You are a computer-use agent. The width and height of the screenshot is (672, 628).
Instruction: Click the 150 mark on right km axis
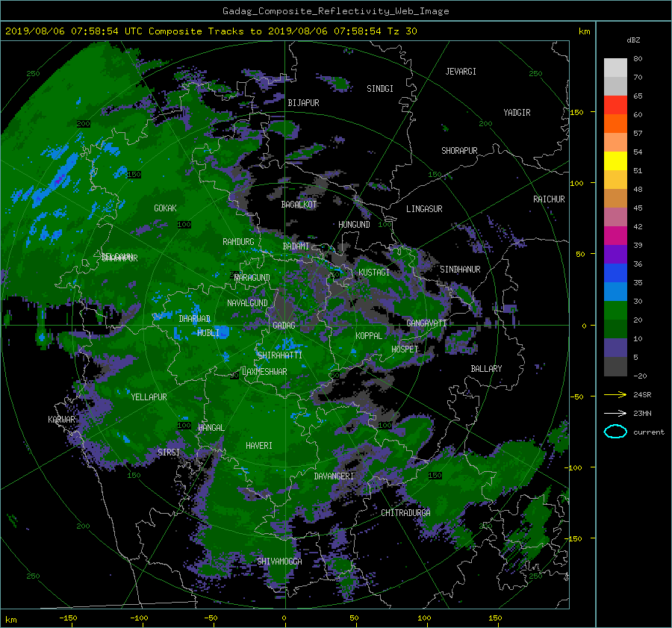coord(577,112)
